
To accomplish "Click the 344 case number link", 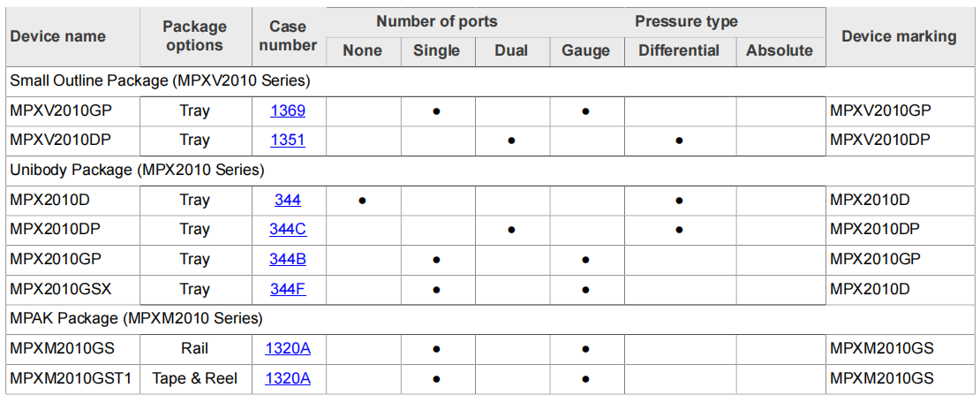I will [288, 200].
